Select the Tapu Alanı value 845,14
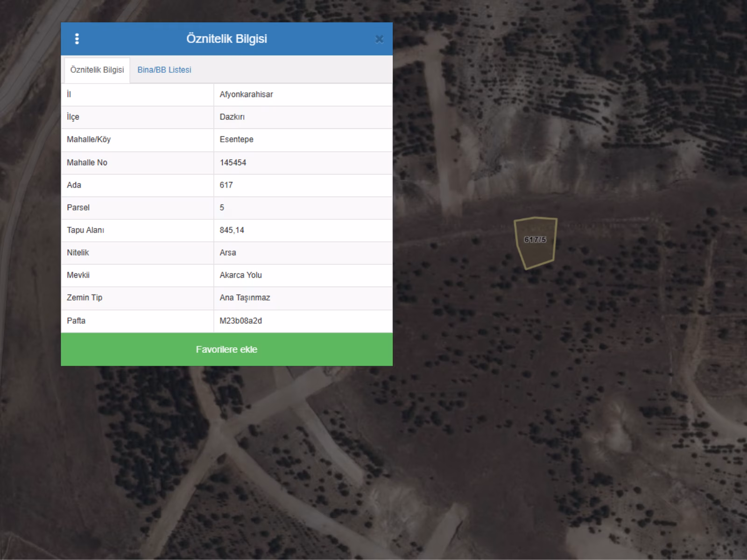The height and width of the screenshot is (560, 747). (232, 230)
